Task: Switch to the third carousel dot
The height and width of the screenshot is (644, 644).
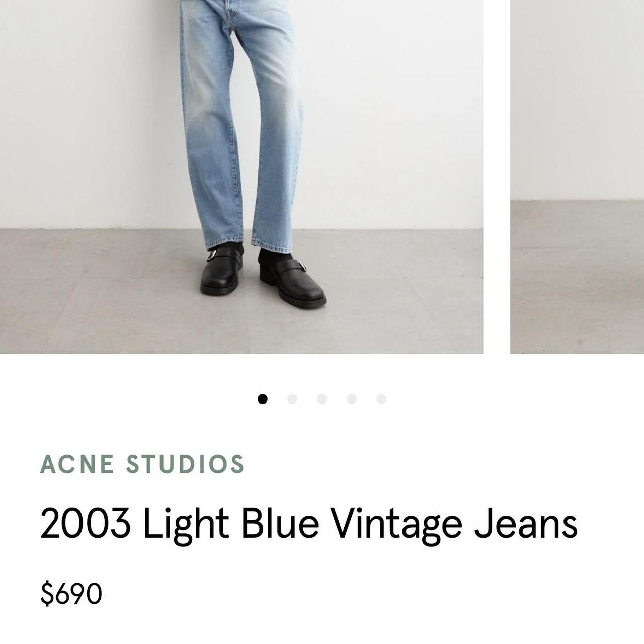Action: click(322, 399)
